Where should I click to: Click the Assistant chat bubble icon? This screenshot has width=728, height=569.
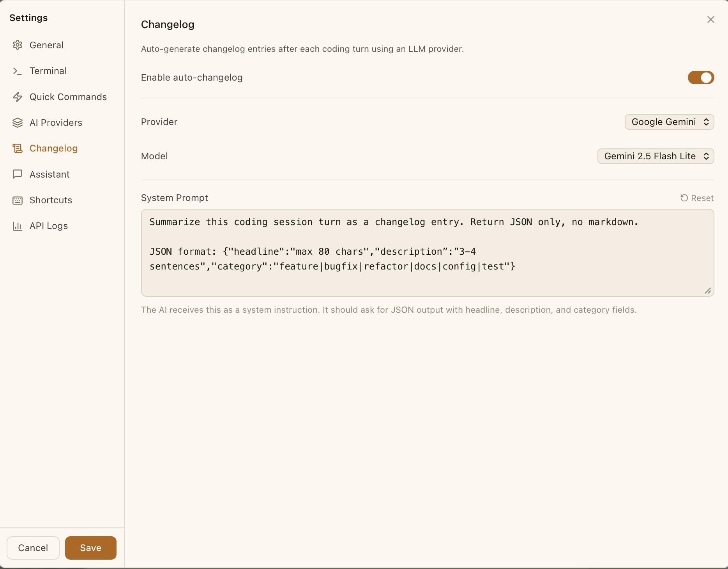[18, 174]
